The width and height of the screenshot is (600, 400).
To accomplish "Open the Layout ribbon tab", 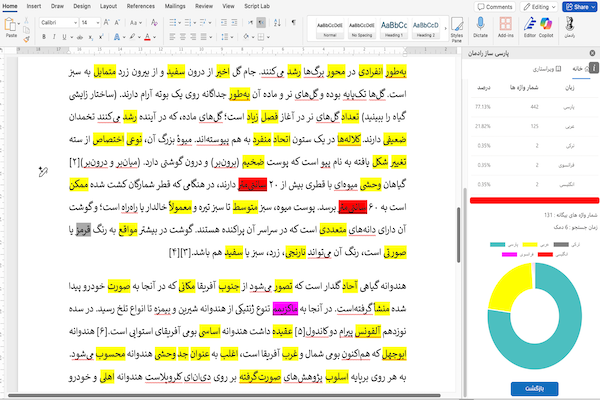I will pos(108,6).
